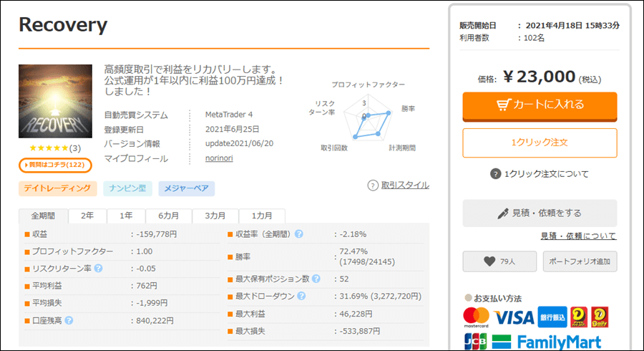This screenshot has height=351, width=644.
Task: Click the MetaTrader 4 text
Action: click(229, 115)
